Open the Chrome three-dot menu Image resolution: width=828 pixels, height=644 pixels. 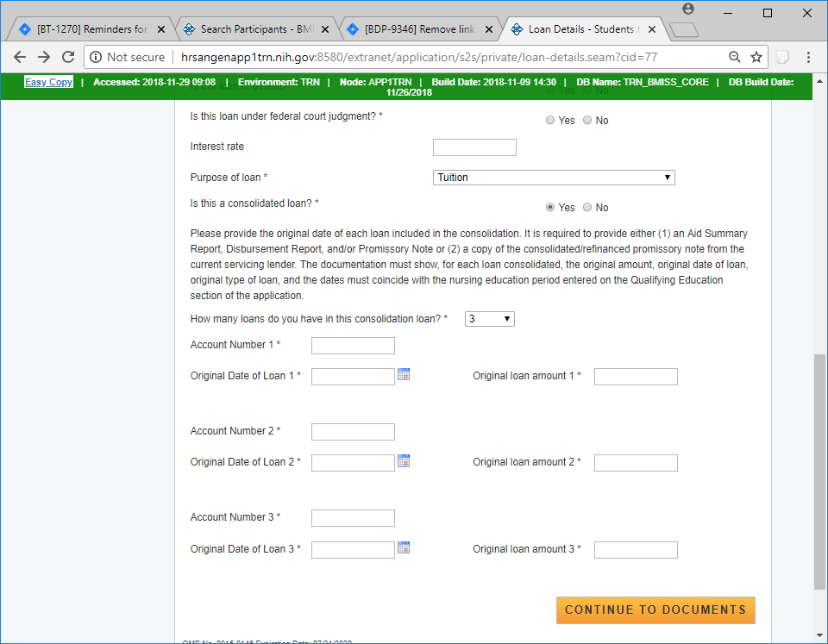(x=809, y=57)
